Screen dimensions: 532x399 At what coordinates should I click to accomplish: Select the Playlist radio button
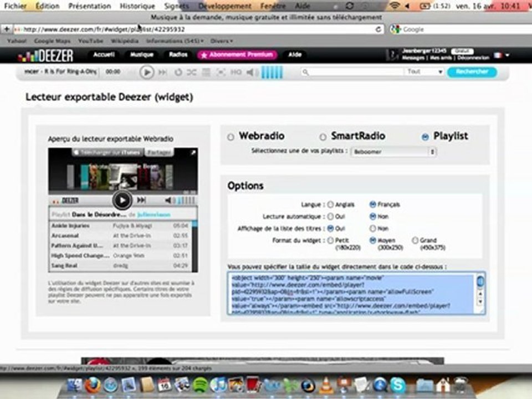[x=425, y=137]
